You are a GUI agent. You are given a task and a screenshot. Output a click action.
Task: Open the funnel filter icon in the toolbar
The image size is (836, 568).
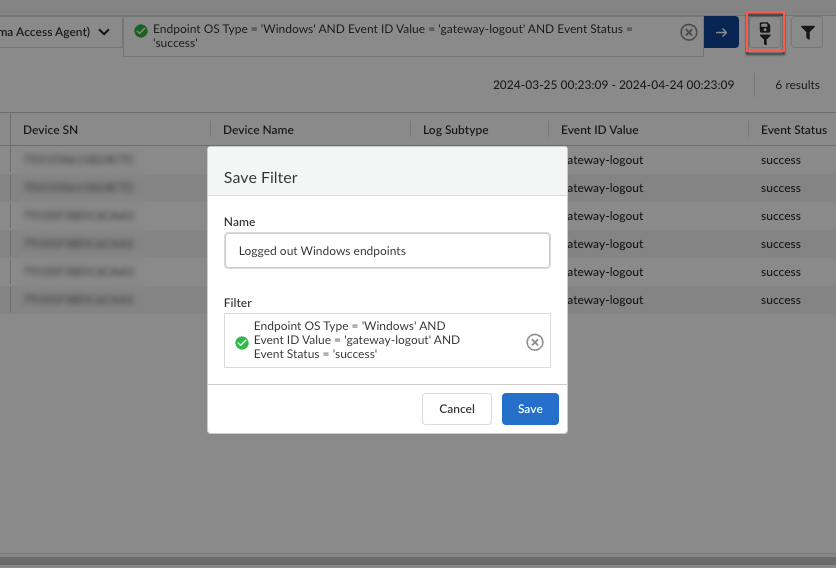click(x=807, y=33)
